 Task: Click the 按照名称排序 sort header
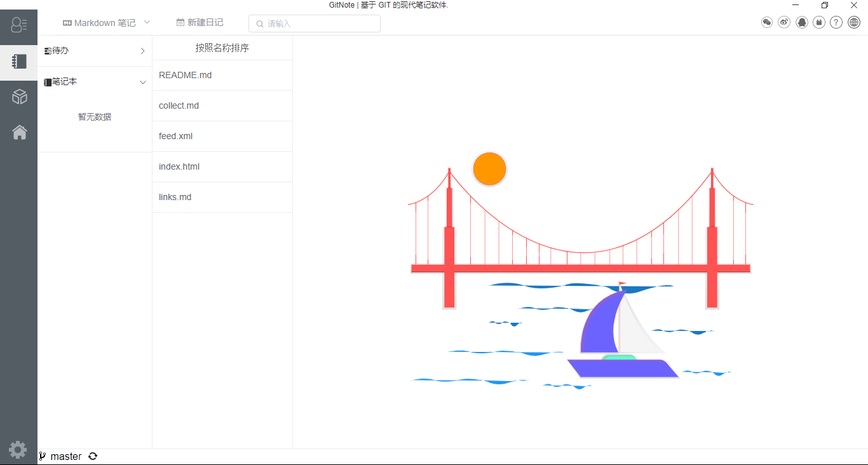tap(222, 48)
